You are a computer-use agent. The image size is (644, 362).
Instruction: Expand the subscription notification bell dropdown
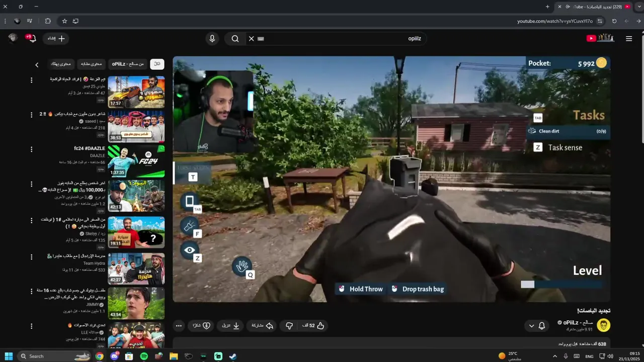pyautogui.click(x=536, y=326)
